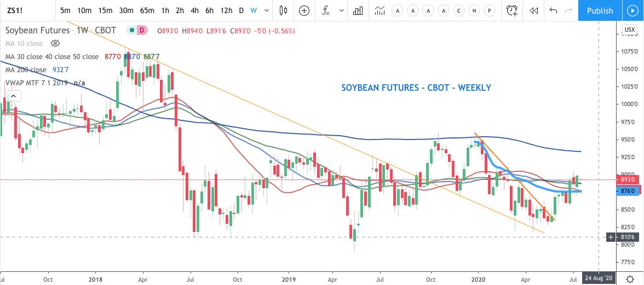The width and height of the screenshot is (644, 285).
Task: Click the plus icon beside 810'6 price
Action: pyautogui.click(x=611, y=237)
